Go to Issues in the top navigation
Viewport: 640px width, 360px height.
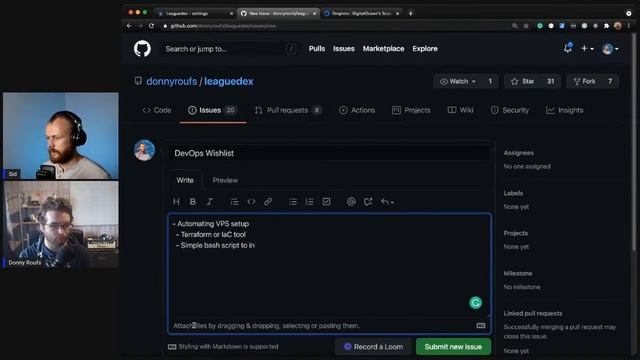[344, 49]
